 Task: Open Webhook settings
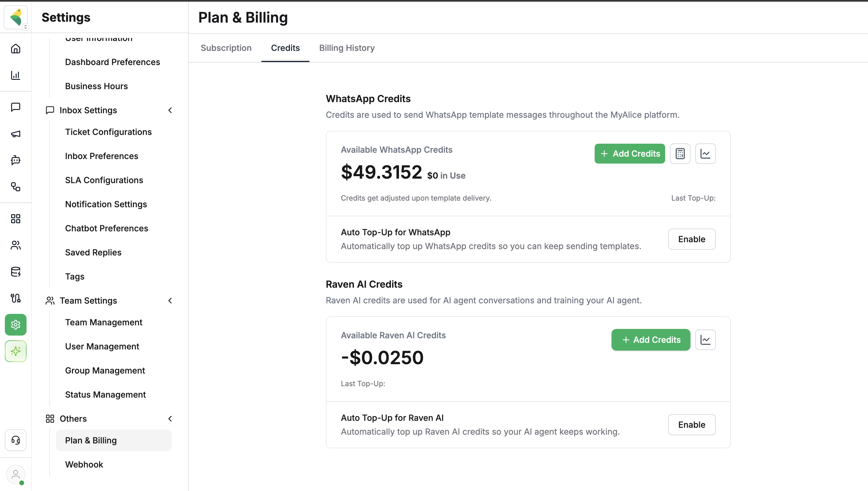(x=84, y=464)
